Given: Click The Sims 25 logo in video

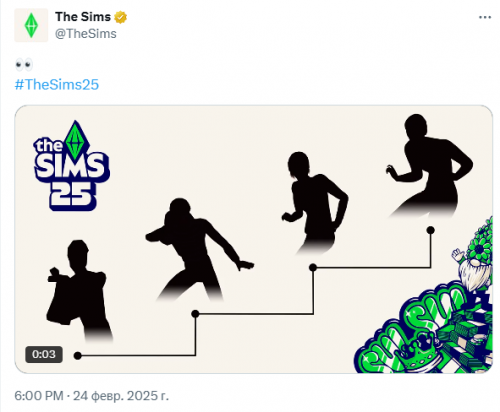Looking at the screenshot, I should click(x=72, y=166).
